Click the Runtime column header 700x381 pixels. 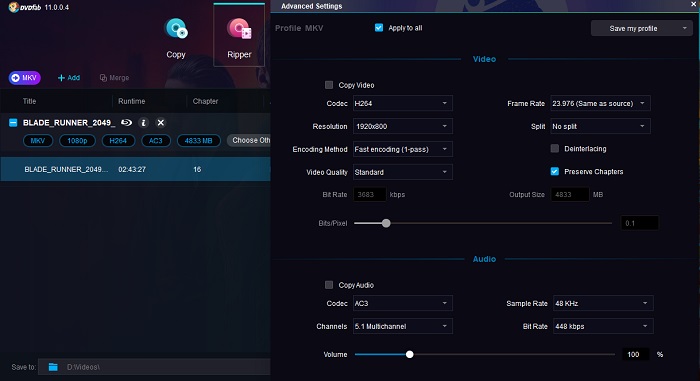[x=131, y=101]
